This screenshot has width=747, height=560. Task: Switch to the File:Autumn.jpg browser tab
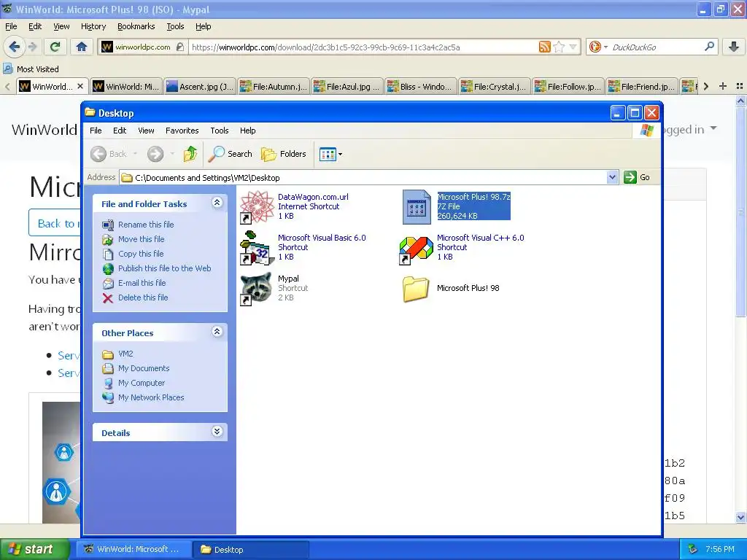coord(274,87)
